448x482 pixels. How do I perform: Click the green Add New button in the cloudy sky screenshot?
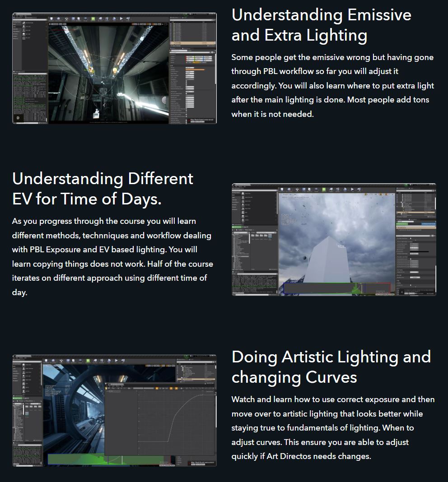click(x=237, y=227)
